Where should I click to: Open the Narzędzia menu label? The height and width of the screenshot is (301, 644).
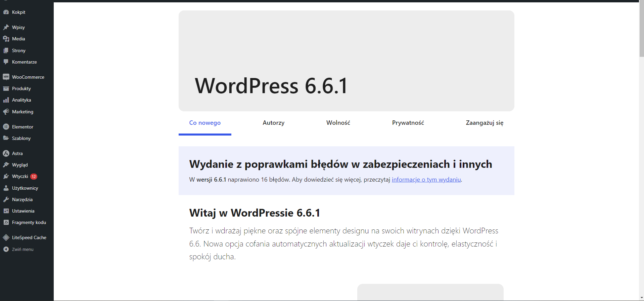click(22, 199)
